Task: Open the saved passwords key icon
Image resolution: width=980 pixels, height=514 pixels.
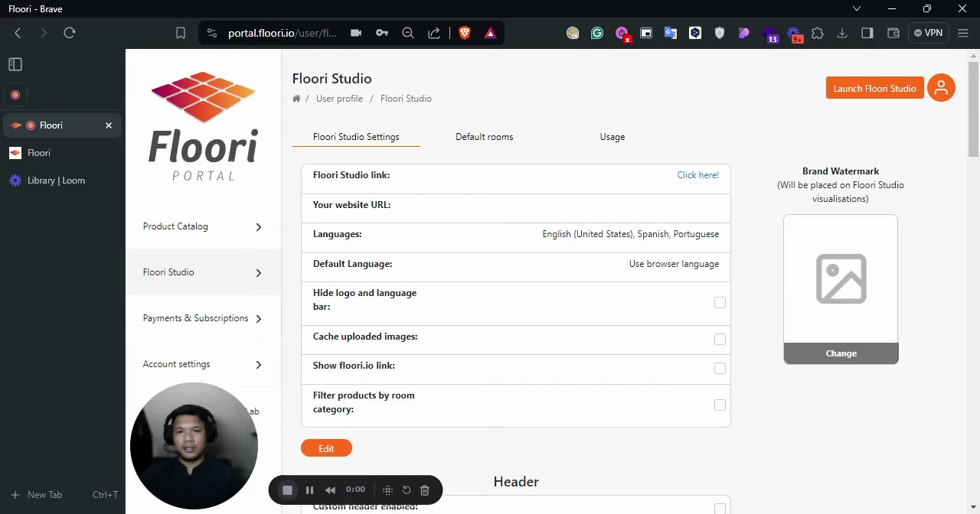Action: point(382,33)
